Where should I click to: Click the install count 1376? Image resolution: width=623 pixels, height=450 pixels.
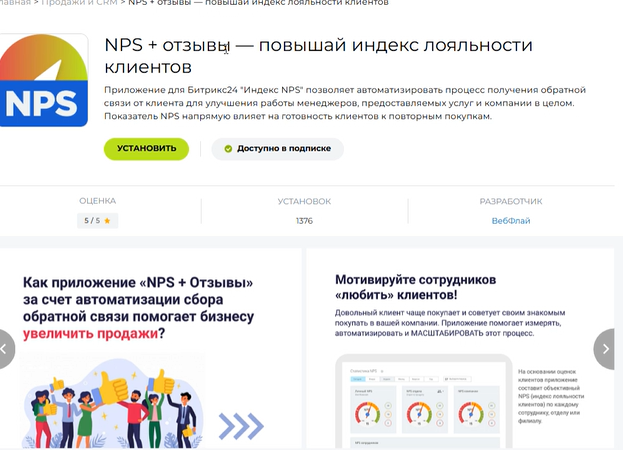pos(304,221)
